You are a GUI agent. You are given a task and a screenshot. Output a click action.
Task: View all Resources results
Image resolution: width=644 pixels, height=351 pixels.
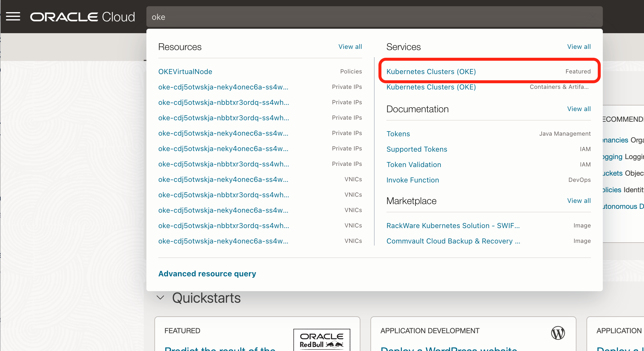pos(350,47)
